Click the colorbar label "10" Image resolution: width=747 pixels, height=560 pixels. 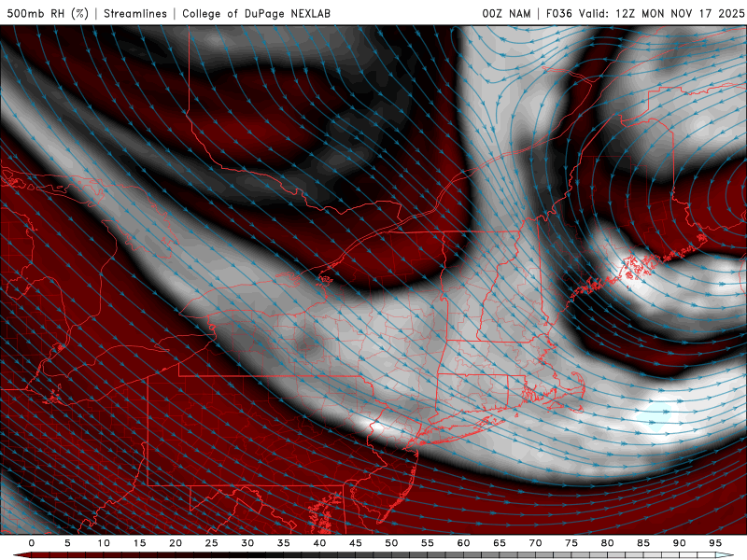[x=104, y=543]
